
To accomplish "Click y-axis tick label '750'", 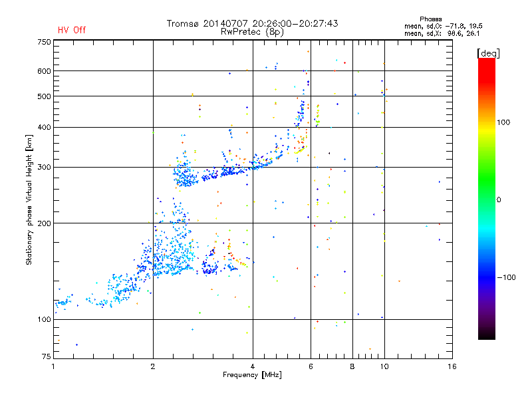I will (x=44, y=42).
